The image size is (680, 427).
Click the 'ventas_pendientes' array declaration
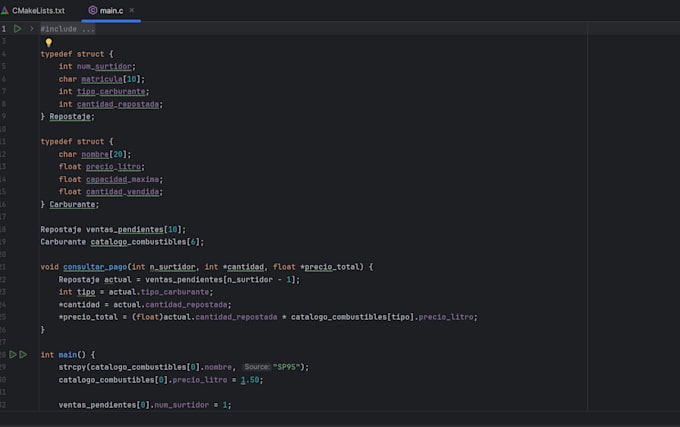click(x=124, y=229)
